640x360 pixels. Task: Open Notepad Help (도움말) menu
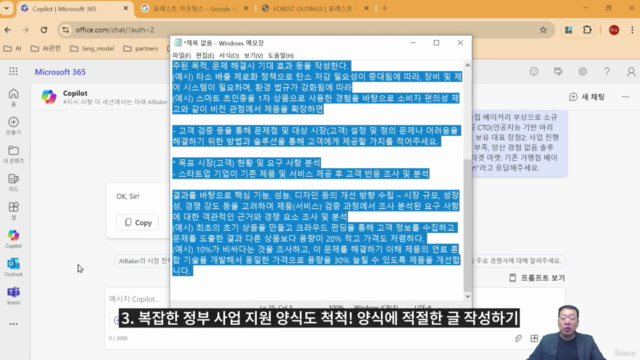(x=280, y=56)
